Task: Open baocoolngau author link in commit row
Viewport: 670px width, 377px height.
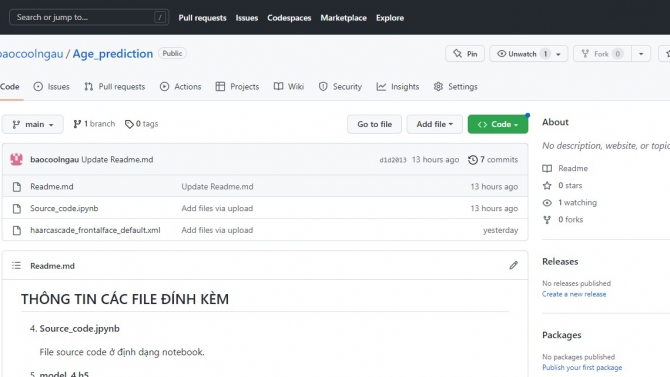Action: [55, 159]
